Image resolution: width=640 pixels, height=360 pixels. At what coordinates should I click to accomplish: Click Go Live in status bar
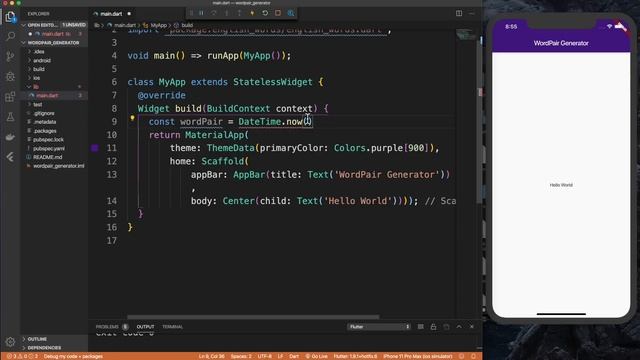click(x=317, y=356)
